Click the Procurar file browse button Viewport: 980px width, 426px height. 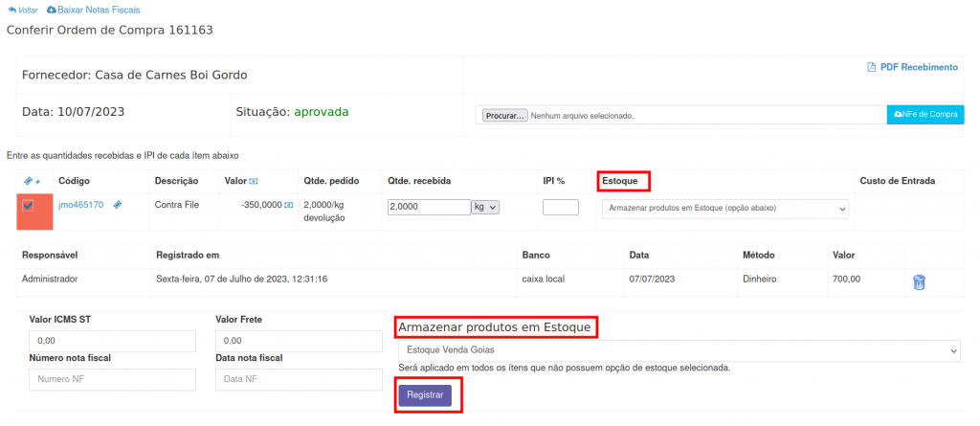[x=504, y=116]
